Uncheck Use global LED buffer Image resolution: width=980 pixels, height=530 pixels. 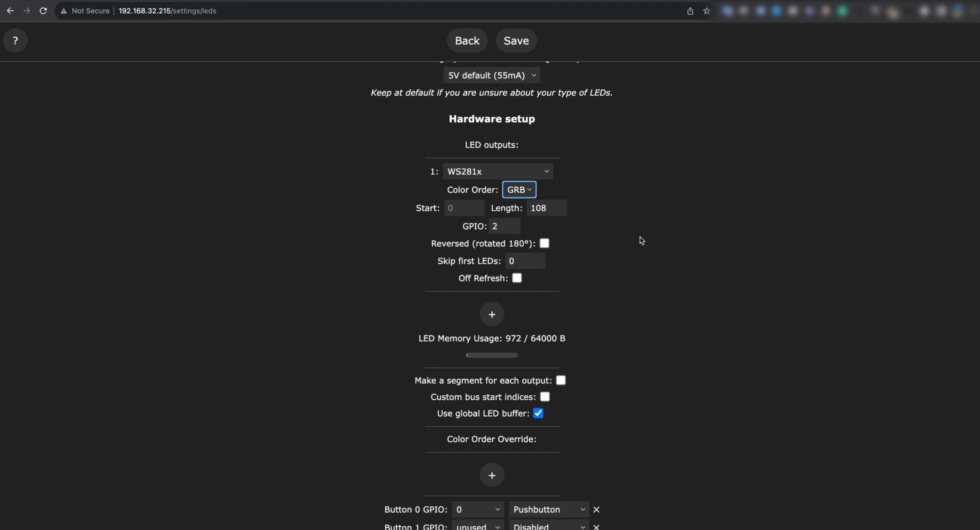pyautogui.click(x=538, y=413)
